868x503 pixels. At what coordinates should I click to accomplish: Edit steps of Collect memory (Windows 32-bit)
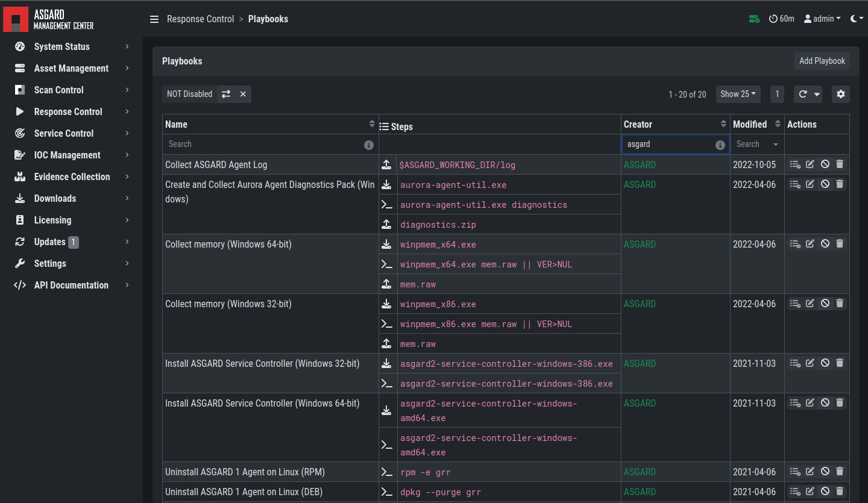pos(795,304)
